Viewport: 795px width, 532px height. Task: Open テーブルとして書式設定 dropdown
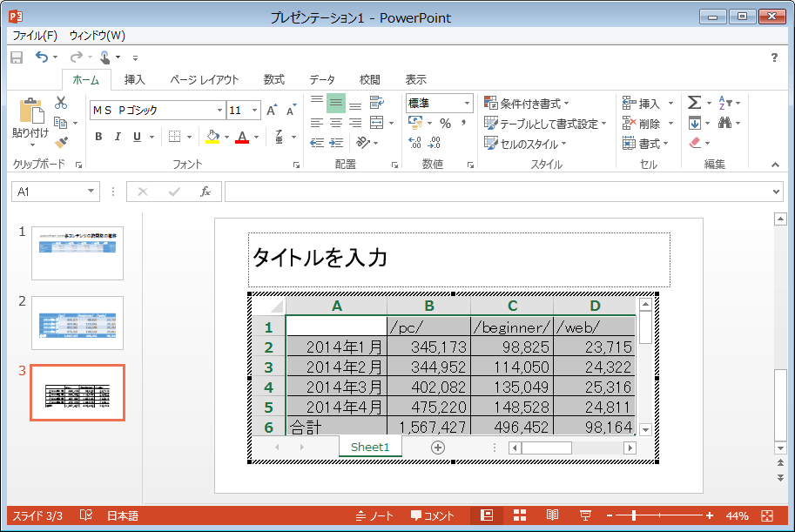tap(545, 124)
